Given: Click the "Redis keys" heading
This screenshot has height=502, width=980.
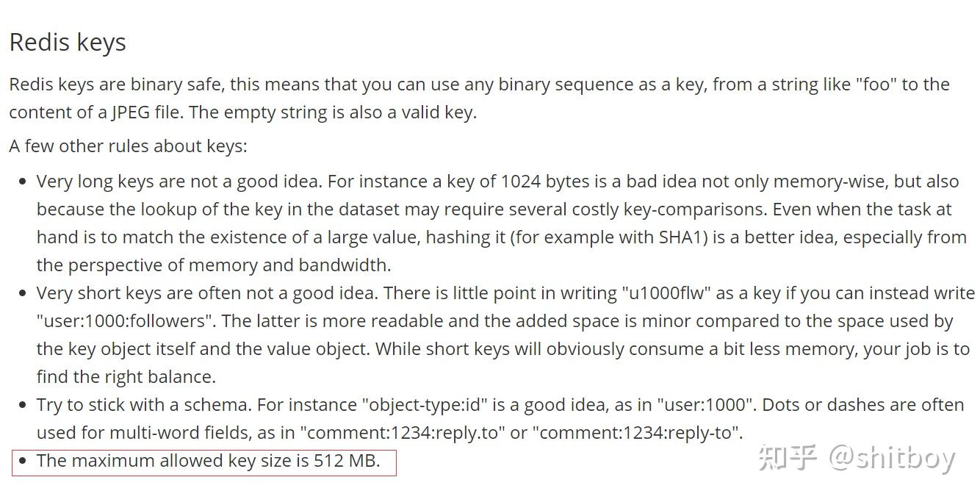Looking at the screenshot, I should point(68,43).
